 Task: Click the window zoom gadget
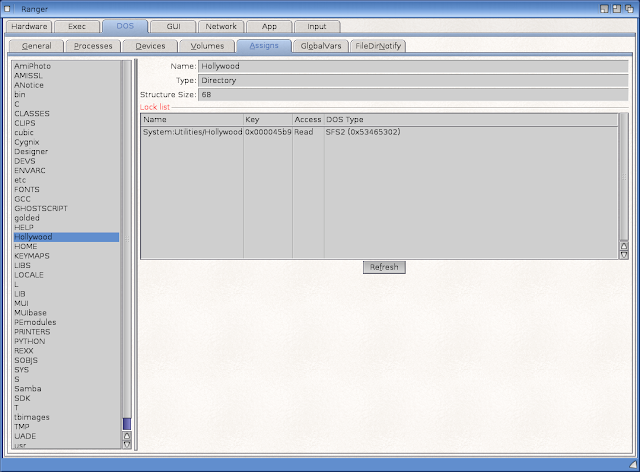[x=617, y=9]
